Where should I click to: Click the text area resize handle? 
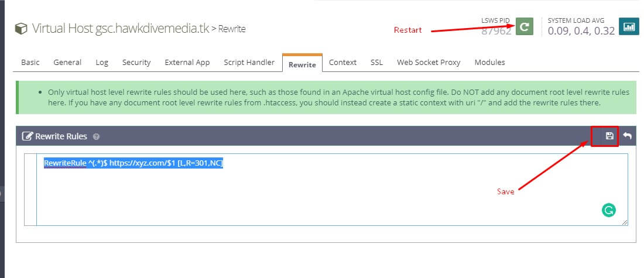click(x=625, y=222)
